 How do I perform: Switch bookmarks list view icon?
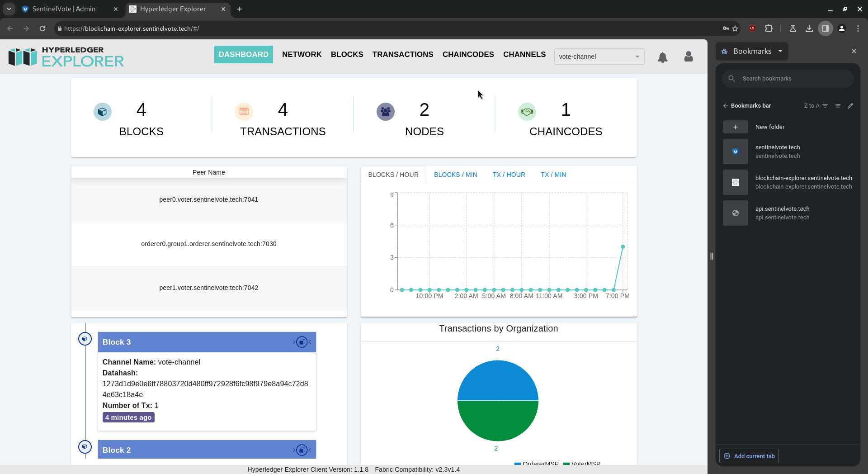click(x=838, y=106)
